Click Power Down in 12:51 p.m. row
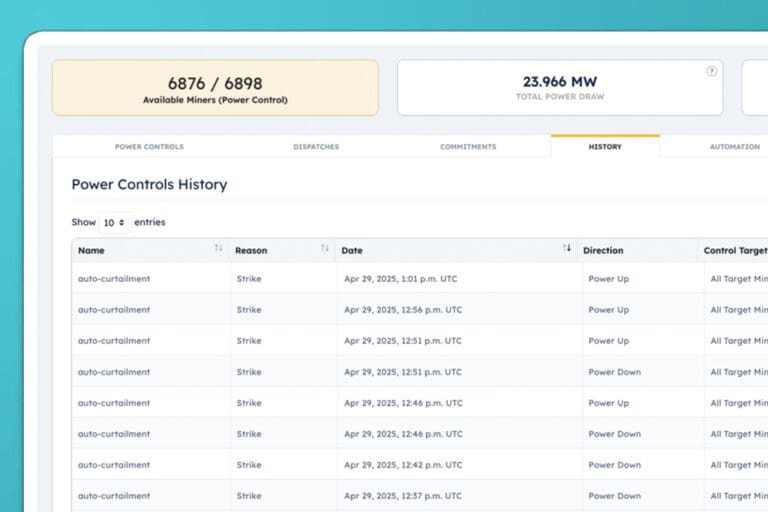The image size is (768, 512). [x=614, y=372]
